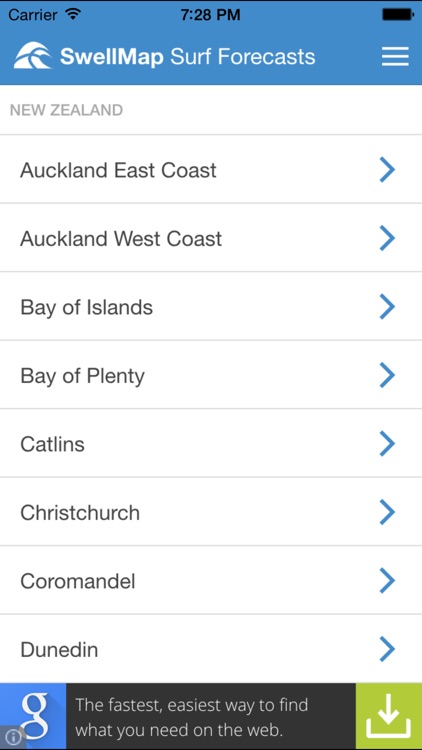
Task: Expand Auckland East Coast chevron arrow
Action: coord(387,170)
